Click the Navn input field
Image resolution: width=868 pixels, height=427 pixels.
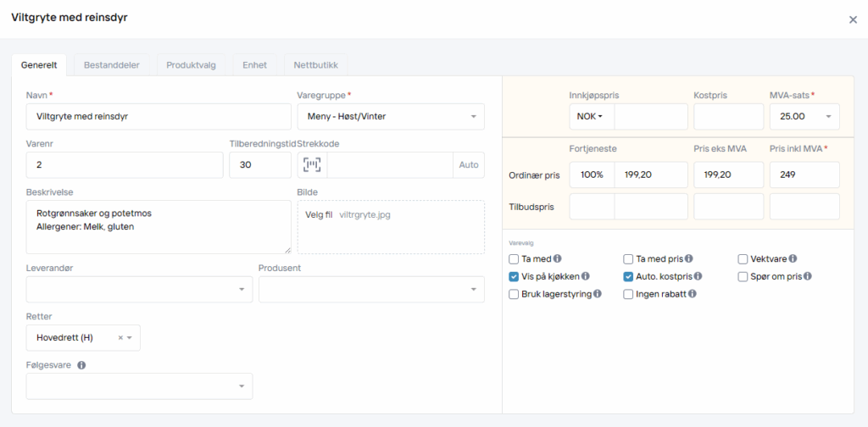point(159,117)
